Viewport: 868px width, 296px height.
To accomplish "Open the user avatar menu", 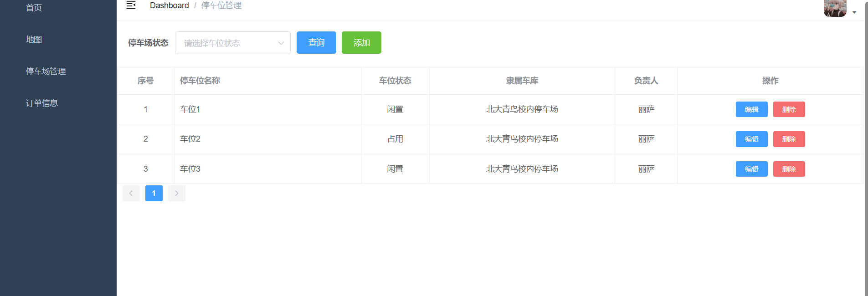I will (835, 8).
